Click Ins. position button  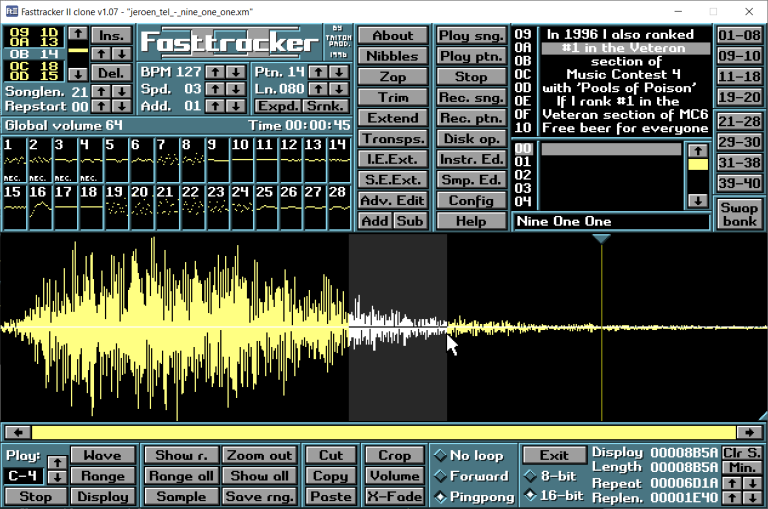pyautogui.click(x=112, y=35)
